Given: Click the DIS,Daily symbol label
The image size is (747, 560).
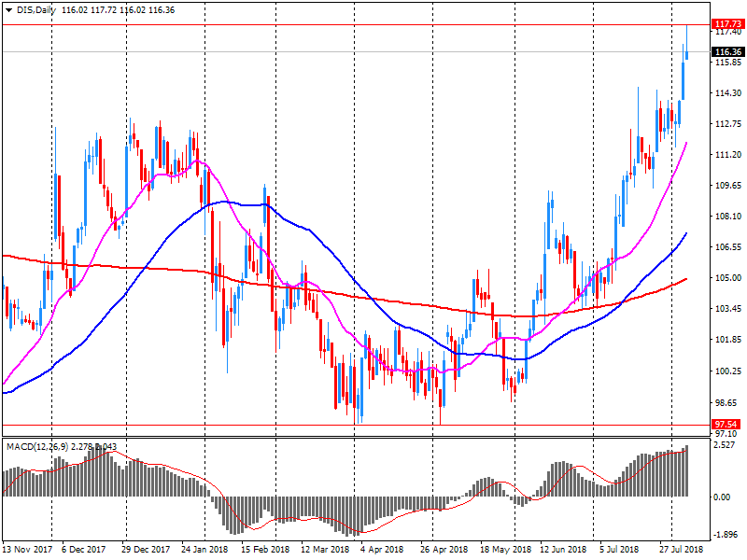Looking at the screenshot, I should pyautogui.click(x=36, y=10).
